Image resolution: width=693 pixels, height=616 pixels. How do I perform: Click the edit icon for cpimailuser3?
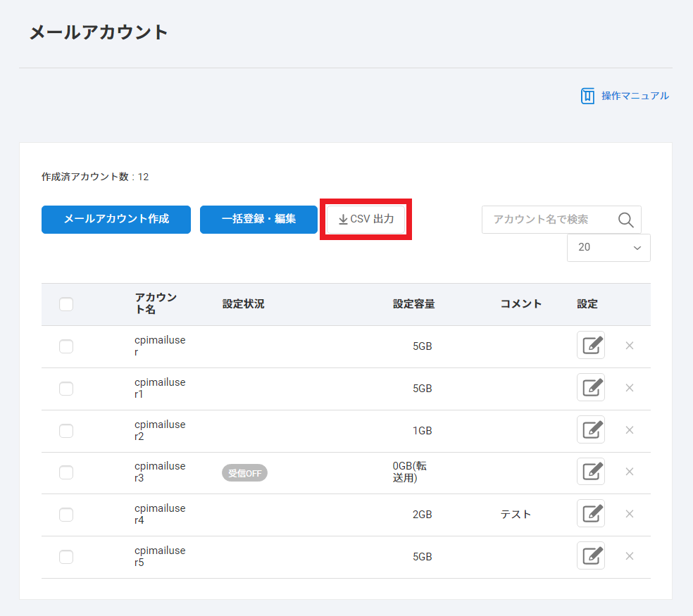coord(590,472)
